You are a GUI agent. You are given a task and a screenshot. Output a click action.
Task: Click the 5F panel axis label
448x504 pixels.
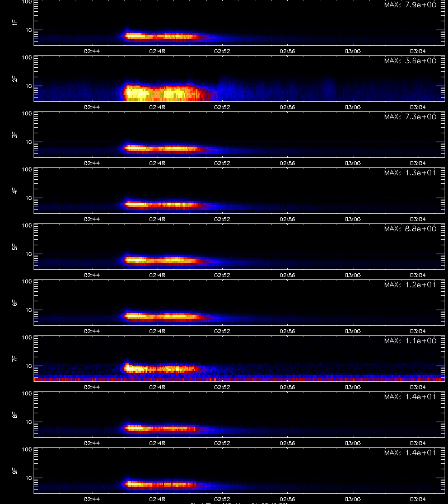15,246
